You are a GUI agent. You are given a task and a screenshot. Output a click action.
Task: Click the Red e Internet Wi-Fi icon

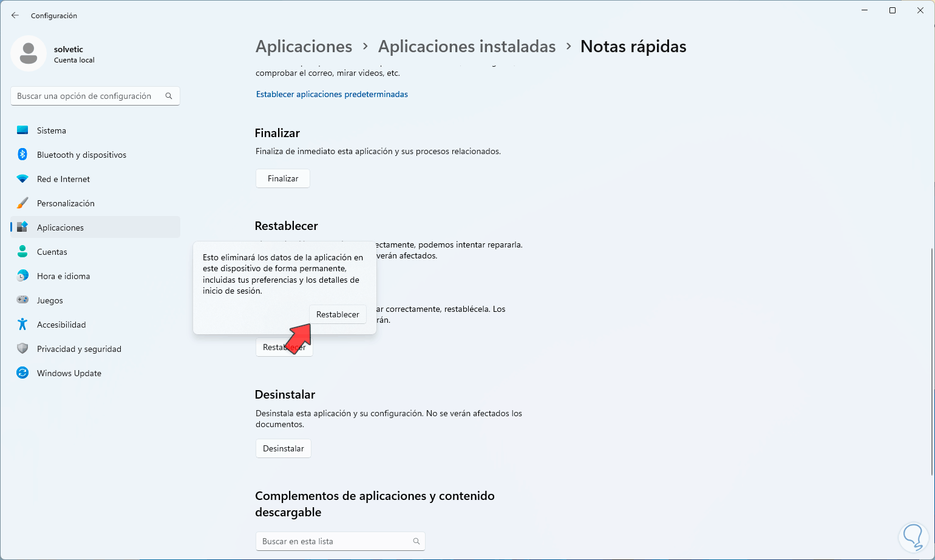(22, 179)
